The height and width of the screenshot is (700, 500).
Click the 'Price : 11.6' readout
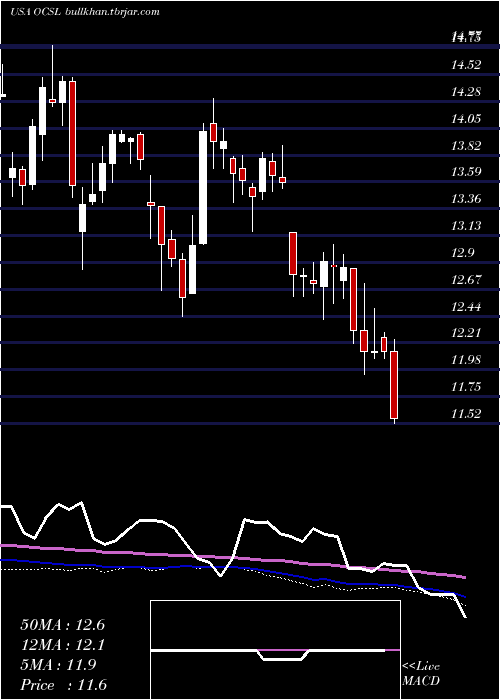[x=63, y=685]
